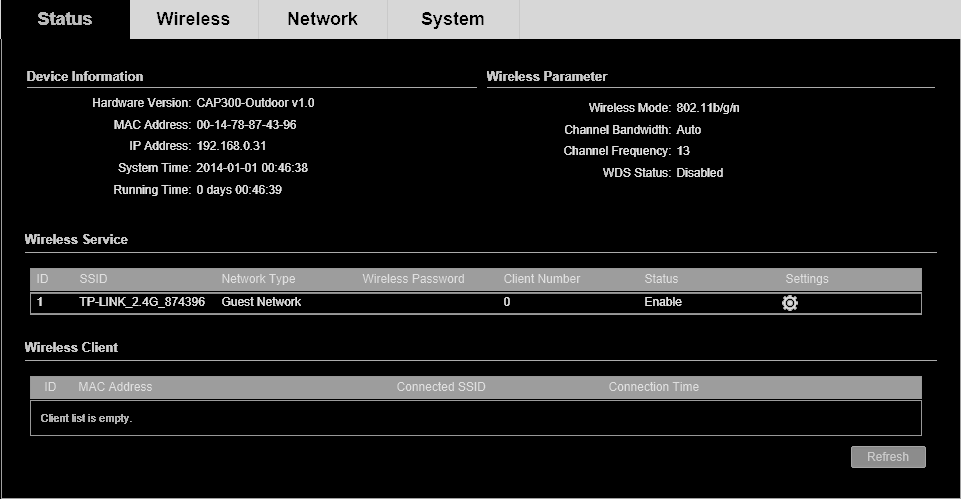The width and height of the screenshot is (961, 499).
Task: Click running time 0 days 00:46:39
Action: click(239, 189)
